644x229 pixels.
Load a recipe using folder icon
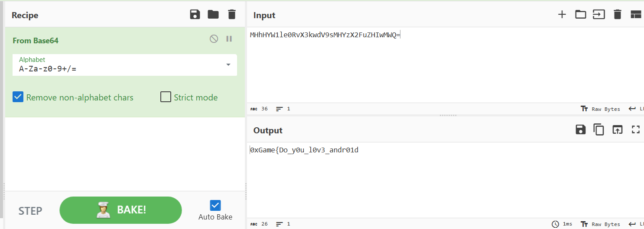(x=213, y=15)
